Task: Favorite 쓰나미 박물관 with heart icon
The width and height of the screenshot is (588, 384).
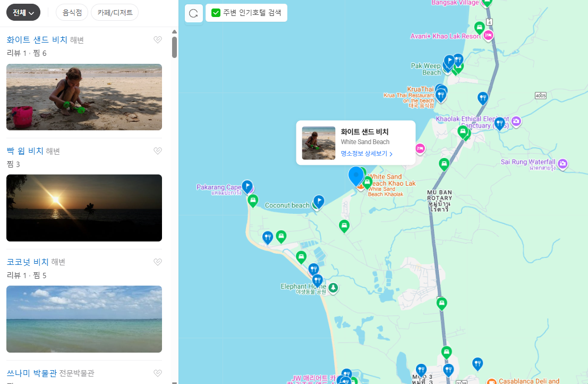Action: click(158, 373)
